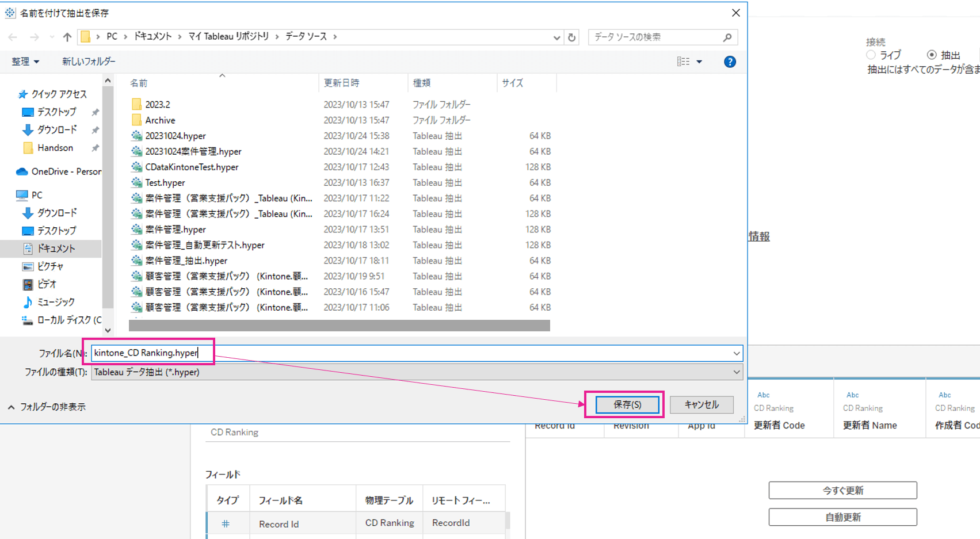Select file 案件管理_抽出.hyper
The image size is (980, 539).
coord(180,260)
